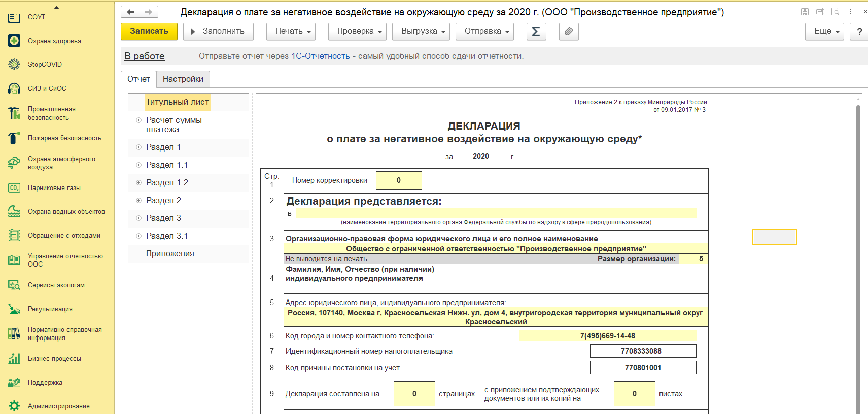
Task: Open Охрана водных объектов wave icon
Action: coord(14,211)
